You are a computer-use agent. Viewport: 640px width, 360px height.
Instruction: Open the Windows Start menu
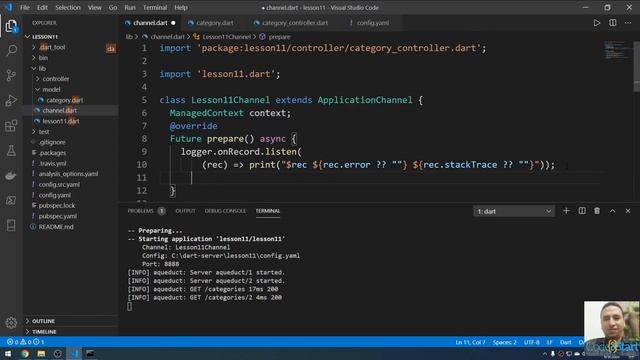click(x=8, y=353)
